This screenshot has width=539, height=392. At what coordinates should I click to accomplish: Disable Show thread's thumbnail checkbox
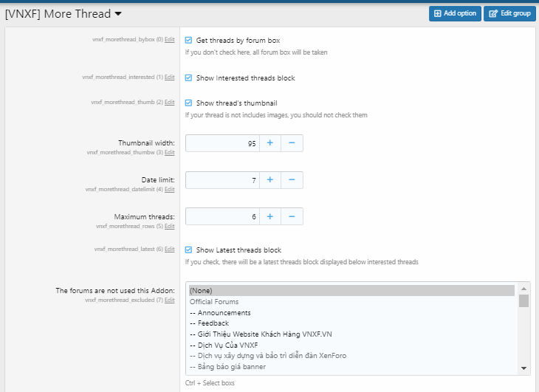point(189,103)
